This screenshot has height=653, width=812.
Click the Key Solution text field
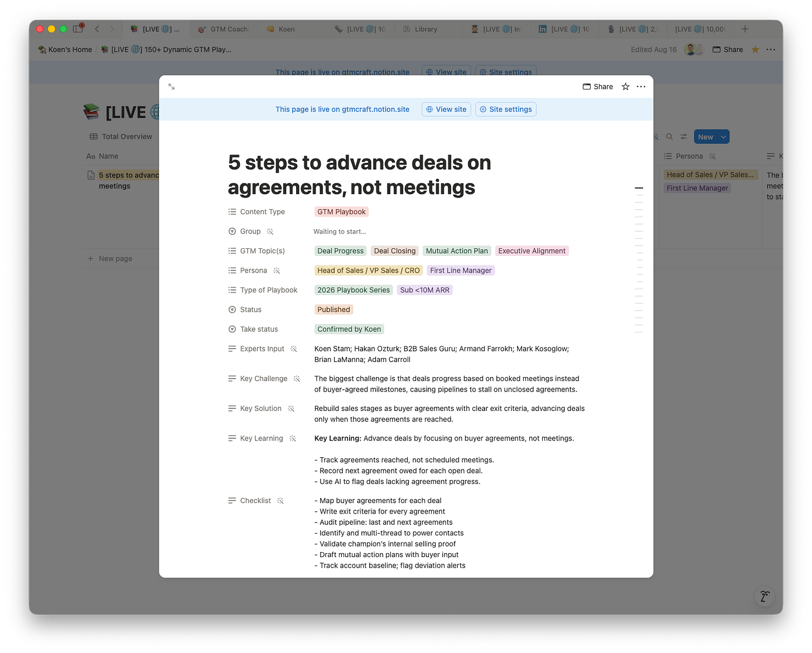point(449,414)
